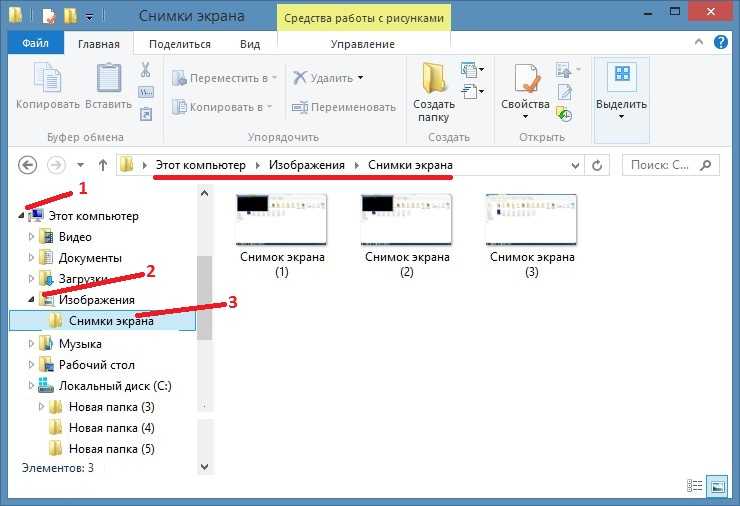Collapse the Изображения tree node
The width and height of the screenshot is (740, 506).
coord(31,299)
